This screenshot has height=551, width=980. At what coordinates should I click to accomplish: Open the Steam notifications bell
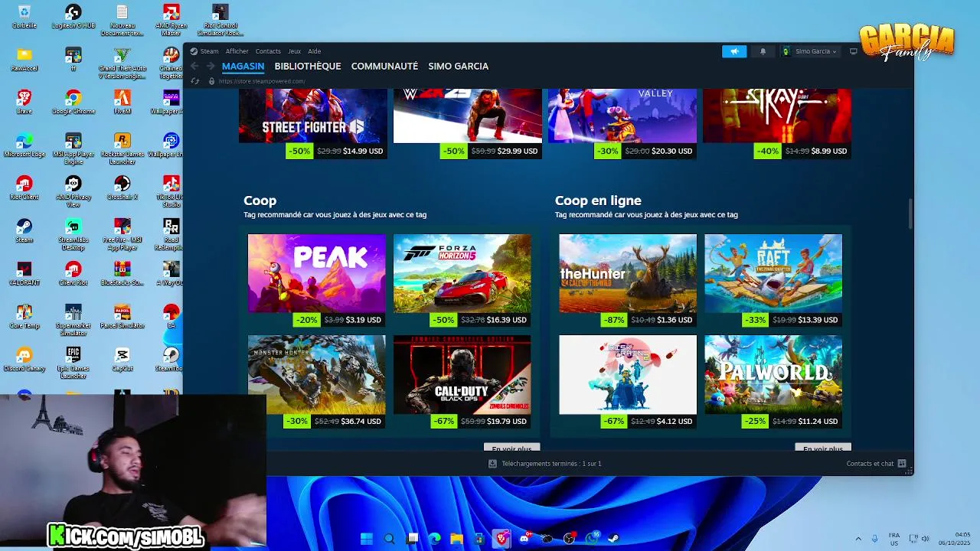point(763,51)
